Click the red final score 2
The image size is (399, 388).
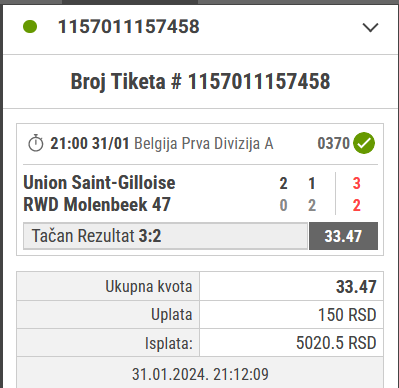[356, 205]
